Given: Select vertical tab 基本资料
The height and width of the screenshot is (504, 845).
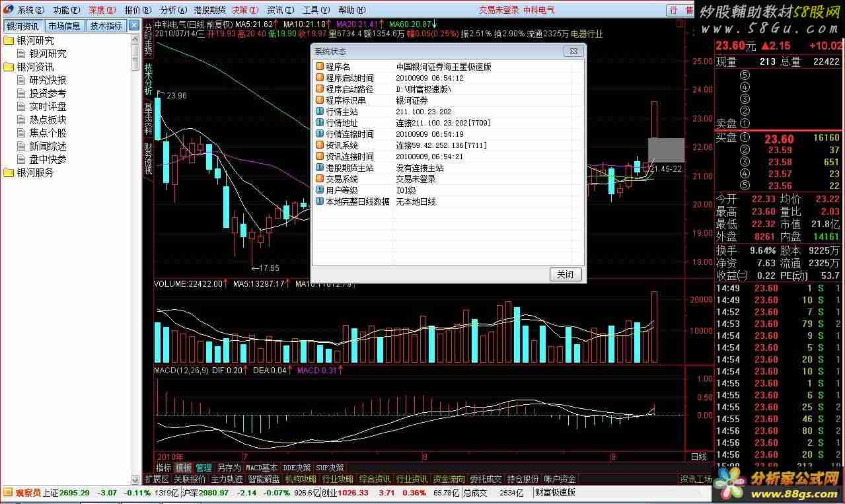Looking at the screenshot, I should 148,120.
